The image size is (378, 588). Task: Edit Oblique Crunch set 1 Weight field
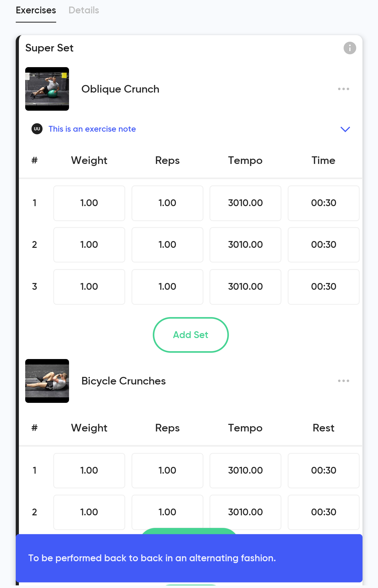89,203
